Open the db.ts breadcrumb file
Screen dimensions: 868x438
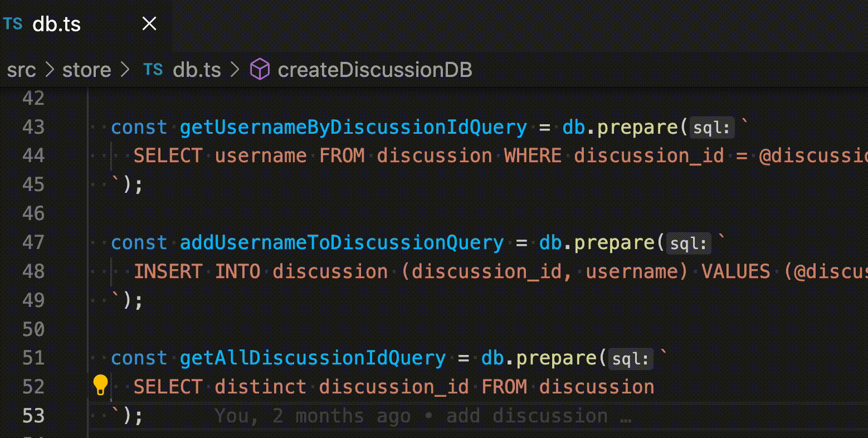click(x=197, y=70)
